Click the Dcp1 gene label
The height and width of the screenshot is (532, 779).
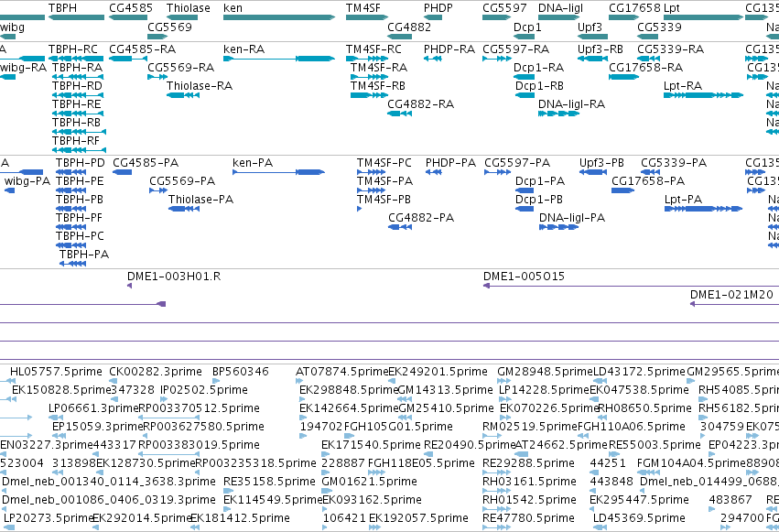coord(527,27)
